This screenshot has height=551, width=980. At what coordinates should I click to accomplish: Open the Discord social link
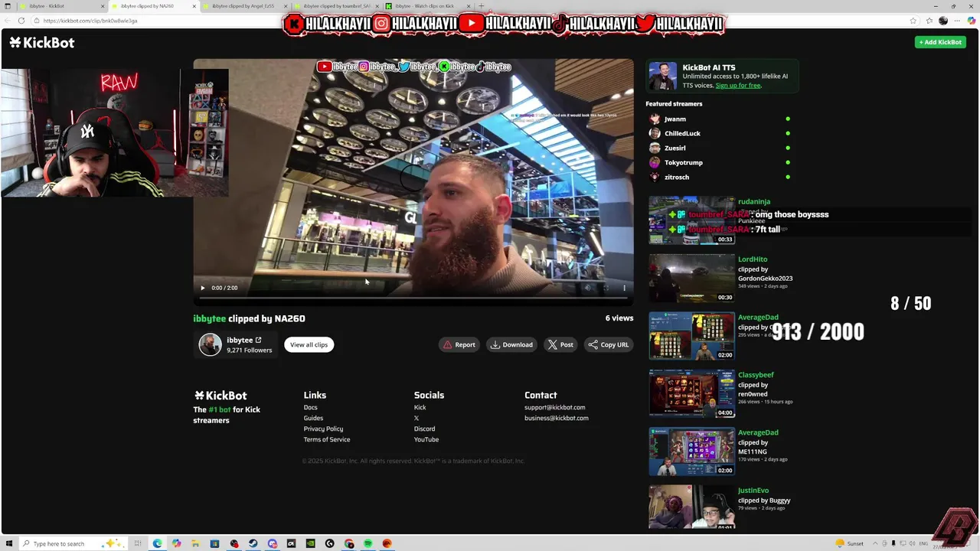(x=424, y=429)
